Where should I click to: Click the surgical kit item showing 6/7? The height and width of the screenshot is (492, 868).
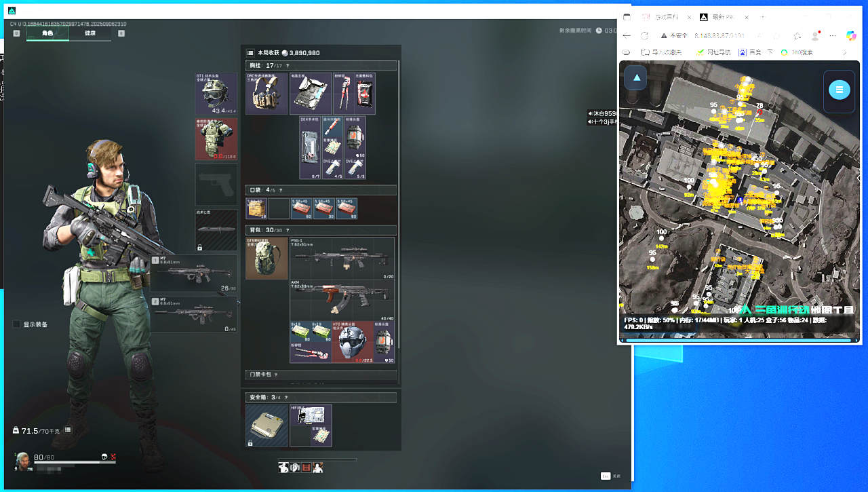point(311,147)
